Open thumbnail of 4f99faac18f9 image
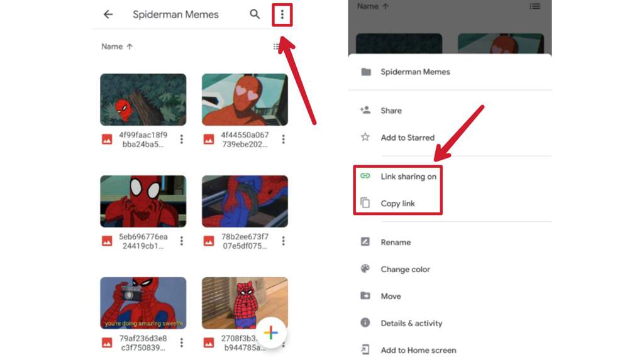644x362 pixels. (x=143, y=99)
